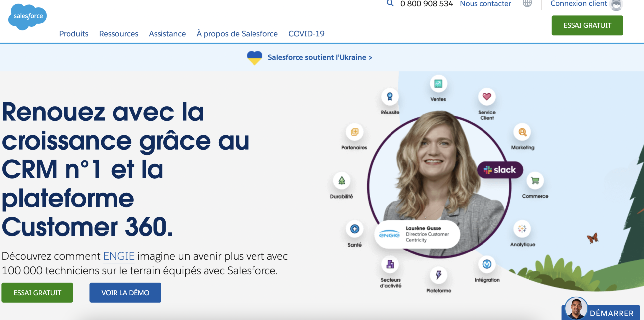Open the Salesforce soutient l'Ukraine banner link
Viewport: 644px width, 320px height.
pyautogui.click(x=319, y=57)
